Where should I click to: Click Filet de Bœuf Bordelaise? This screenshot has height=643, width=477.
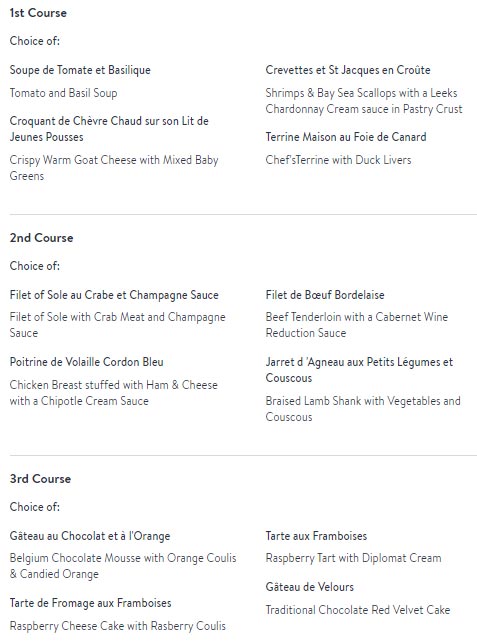click(x=325, y=295)
